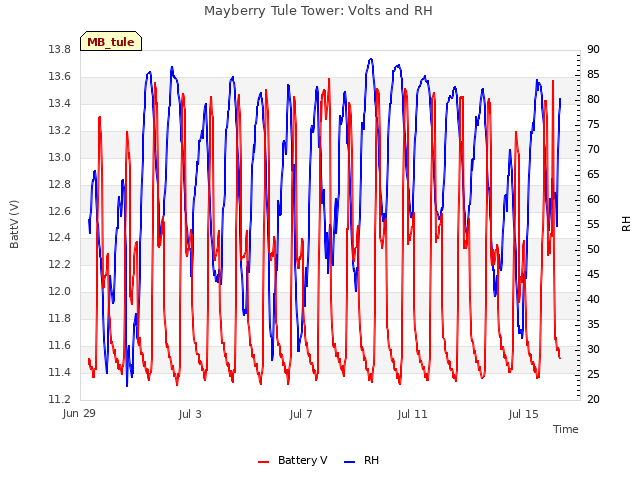Select the BattV (V) left axis label
Screen dimensions: 640x480
click(14, 224)
